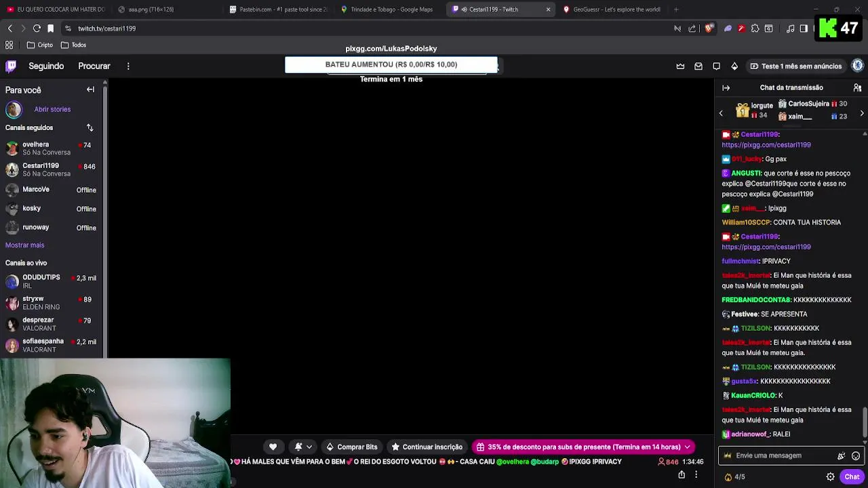The height and width of the screenshot is (488, 868).
Task: Open the whispers chat bubble icon
Action: click(x=716, y=66)
